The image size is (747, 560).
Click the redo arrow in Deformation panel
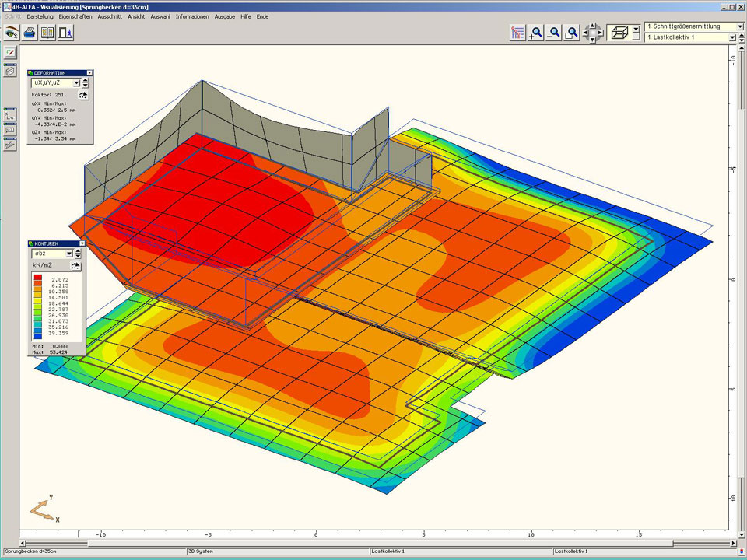click(83, 95)
